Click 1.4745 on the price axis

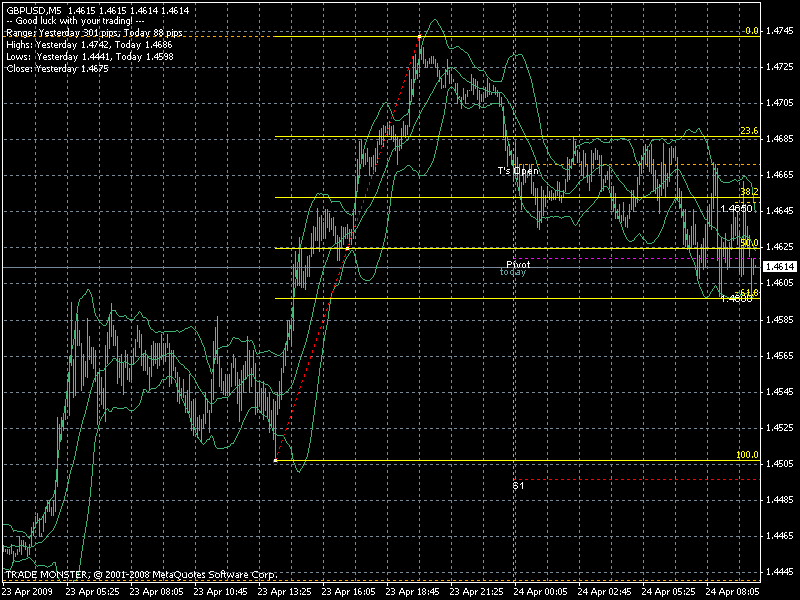[780, 31]
